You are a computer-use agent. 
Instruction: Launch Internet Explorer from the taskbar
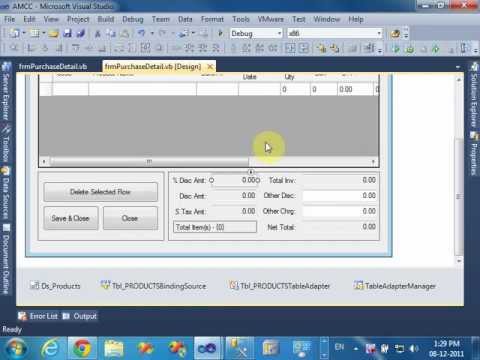click(49, 349)
